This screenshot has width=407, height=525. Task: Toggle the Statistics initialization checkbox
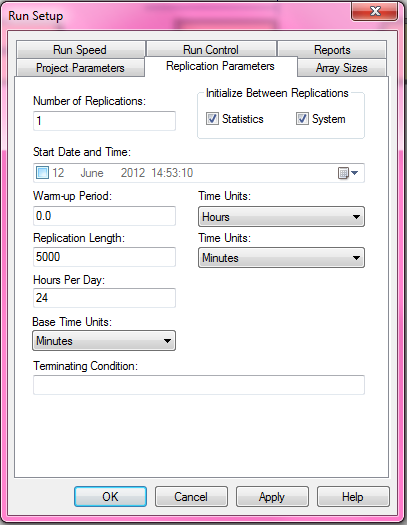[x=212, y=119]
